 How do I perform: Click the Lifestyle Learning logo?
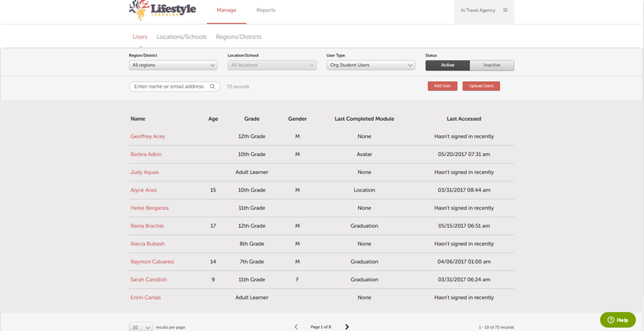coord(162,11)
